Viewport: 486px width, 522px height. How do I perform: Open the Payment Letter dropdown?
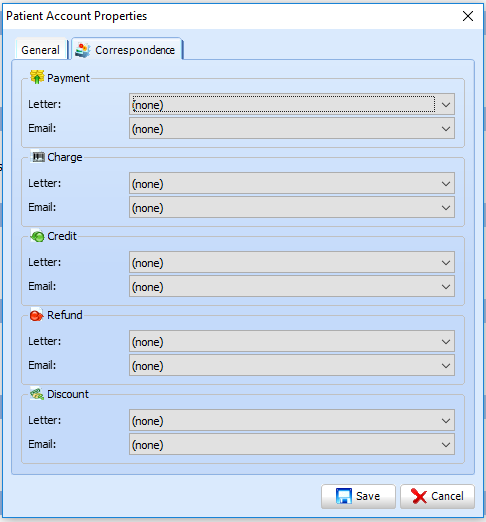292,105
